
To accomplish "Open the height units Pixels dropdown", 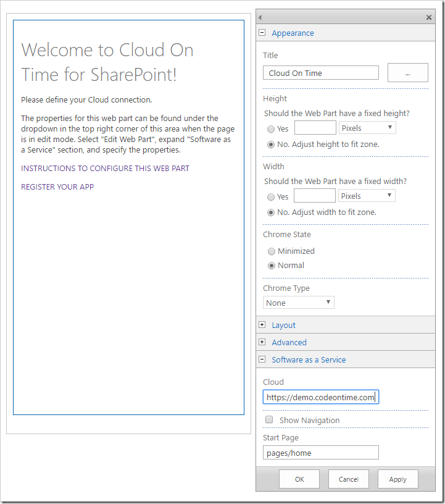I will tap(367, 128).
